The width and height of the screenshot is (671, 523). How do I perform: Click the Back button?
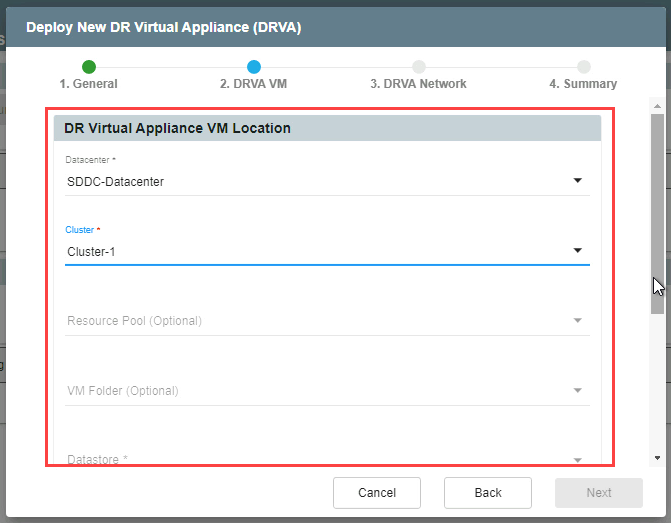click(x=487, y=493)
